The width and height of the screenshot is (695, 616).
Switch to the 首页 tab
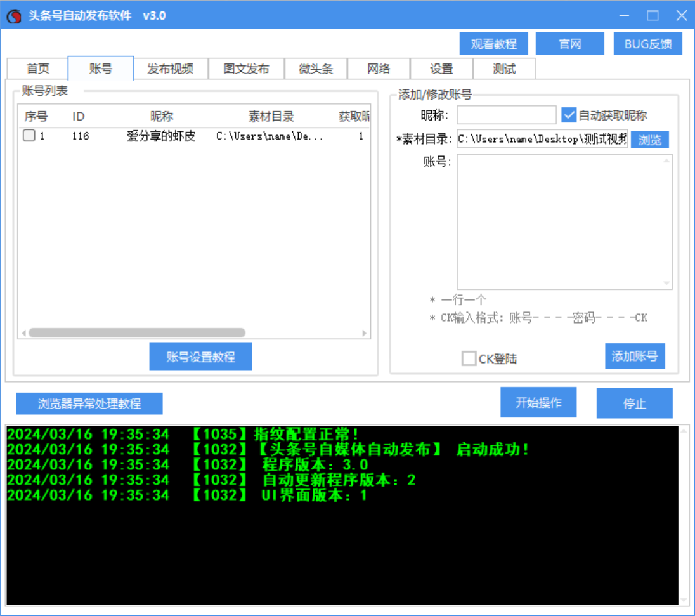(37, 69)
